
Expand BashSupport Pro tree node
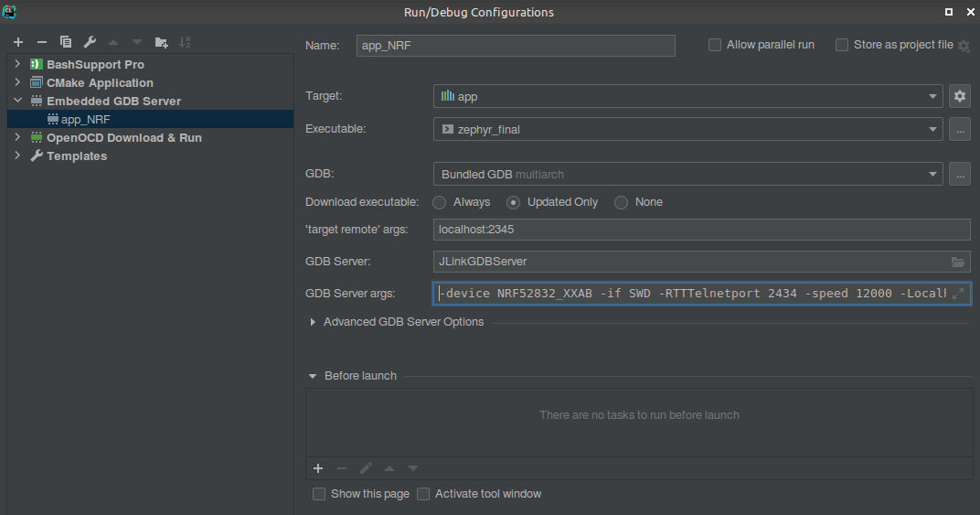click(17, 64)
